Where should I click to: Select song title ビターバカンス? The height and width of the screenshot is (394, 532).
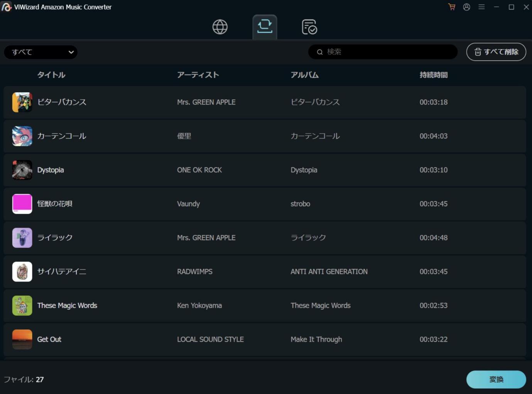point(62,102)
